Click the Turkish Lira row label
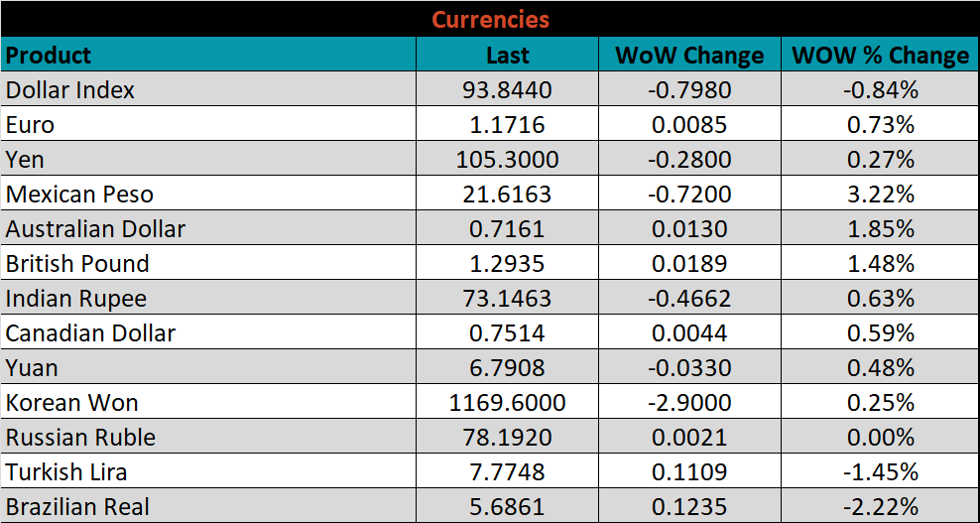The height and width of the screenshot is (523, 980). (66, 472)
